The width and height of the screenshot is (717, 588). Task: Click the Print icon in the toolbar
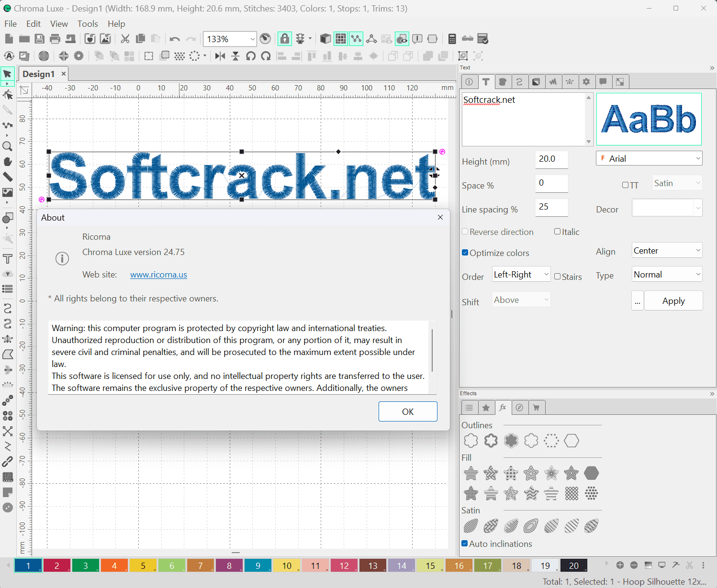(x=55, y=39)
